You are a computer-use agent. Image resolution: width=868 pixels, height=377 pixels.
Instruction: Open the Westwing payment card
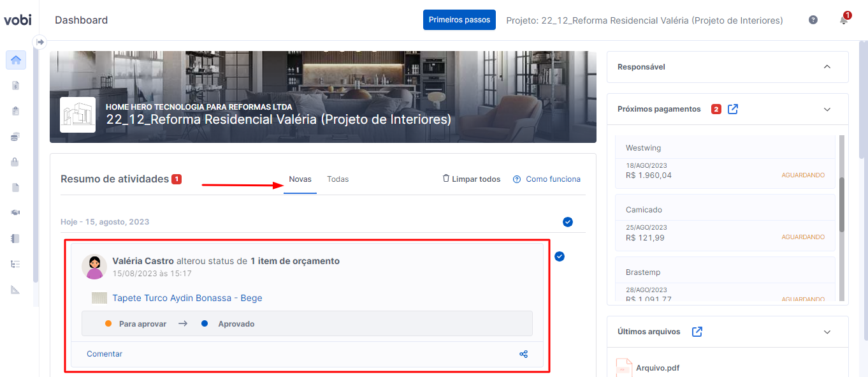click(725, 163)
